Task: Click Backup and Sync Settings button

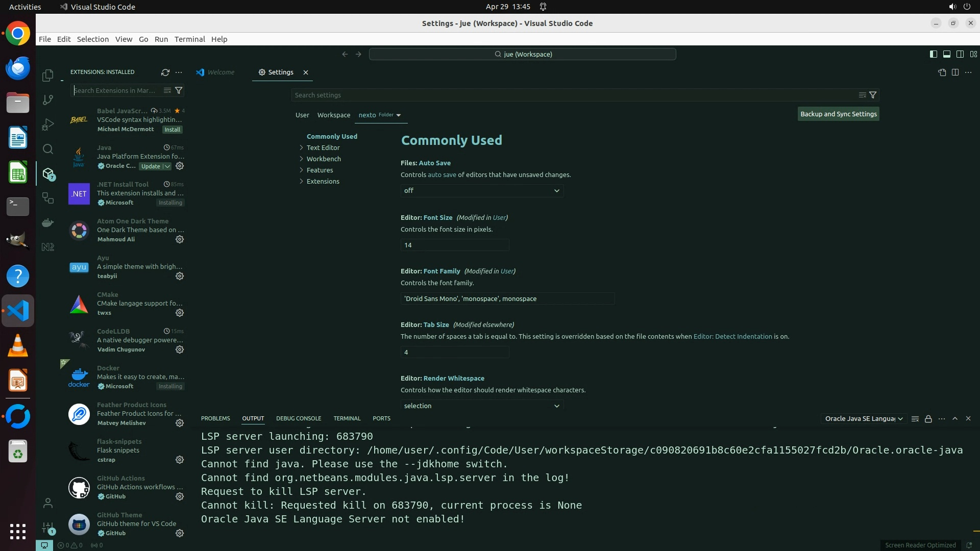Action: point(838,114)
